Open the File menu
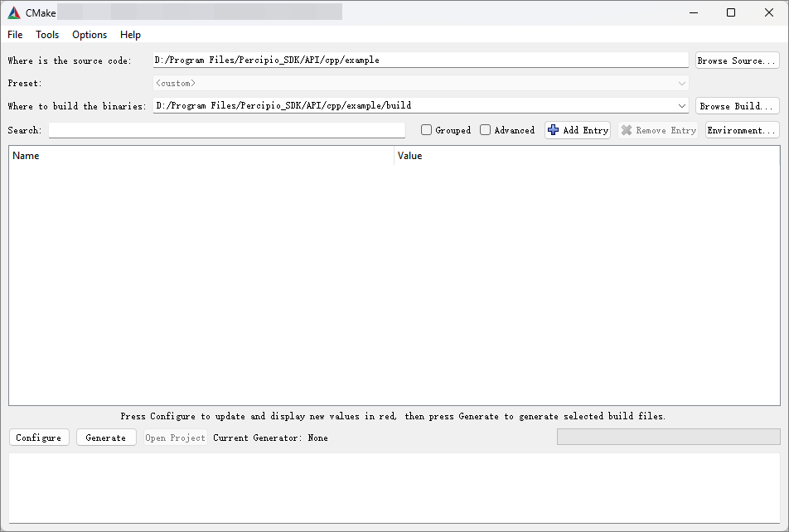This screenshot has height=532, width=789. pos(15,35)
